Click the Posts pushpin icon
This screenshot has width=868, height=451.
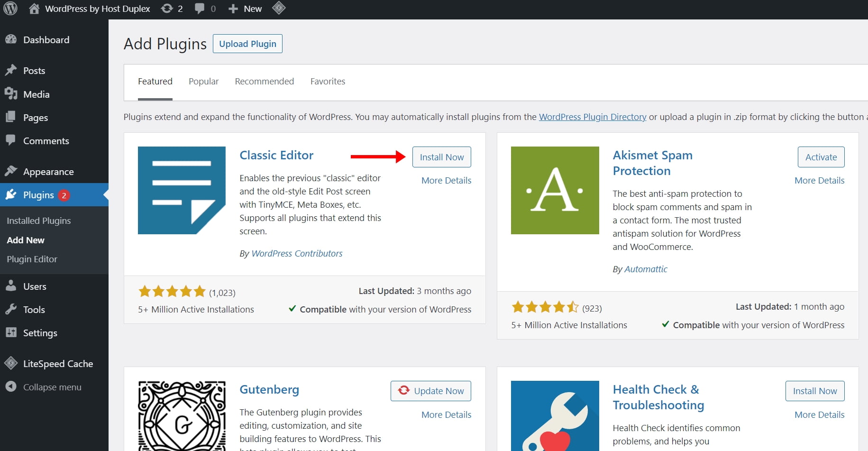[11, 71]
